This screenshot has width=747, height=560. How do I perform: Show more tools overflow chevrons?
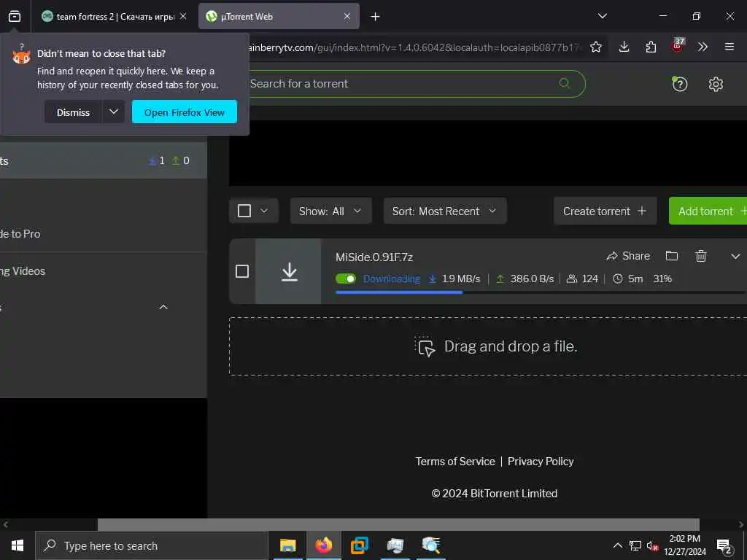pos(703,47)
